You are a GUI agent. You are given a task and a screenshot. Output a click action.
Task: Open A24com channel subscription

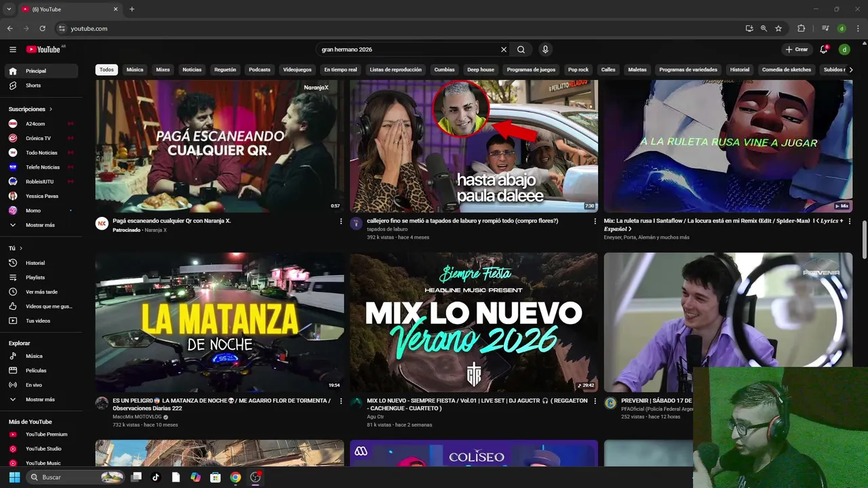coord(42,124)
